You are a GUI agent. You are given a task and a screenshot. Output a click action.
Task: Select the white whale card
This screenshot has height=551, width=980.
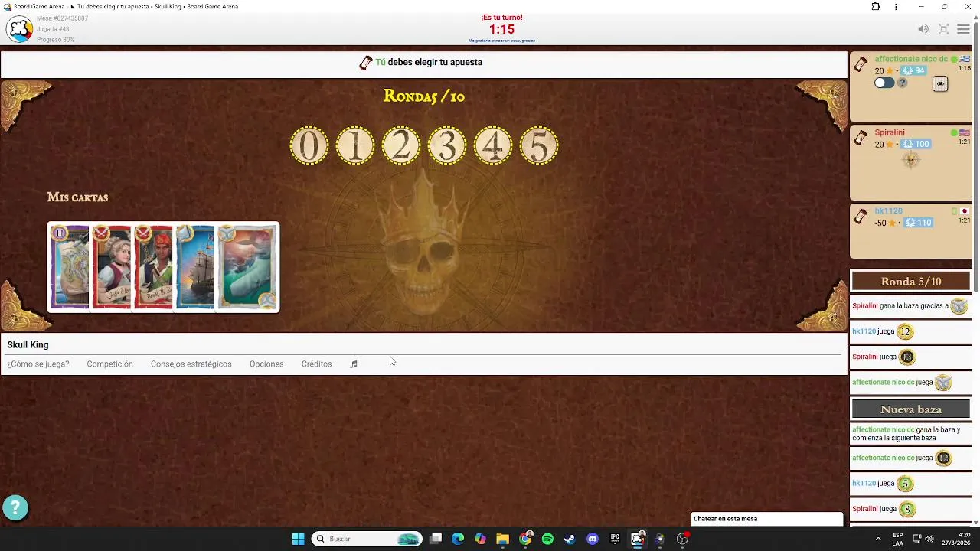click(x=247, y=267)
